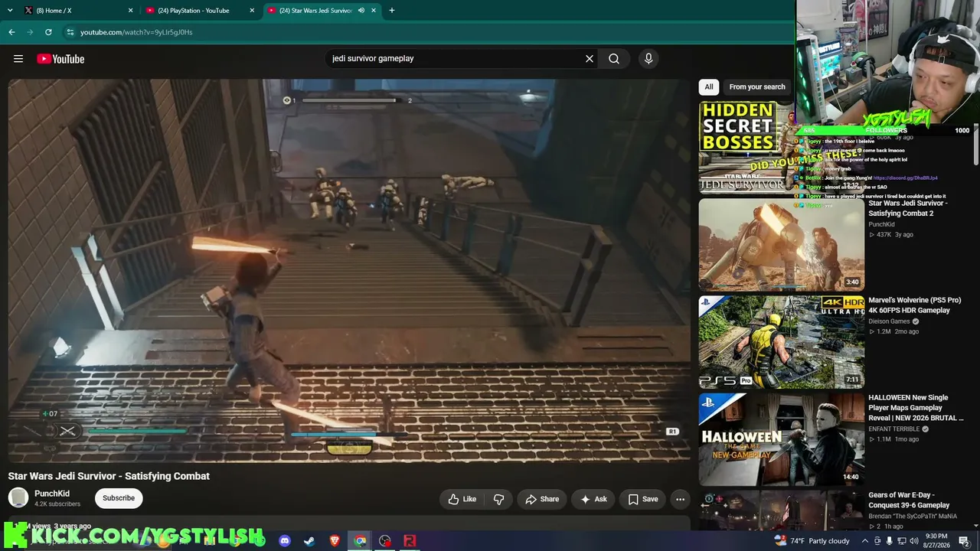Image resolution: width=980 pixels, height=551 pixels.
Task: Go to YouTube home via logo
Action: coord(60,59)
